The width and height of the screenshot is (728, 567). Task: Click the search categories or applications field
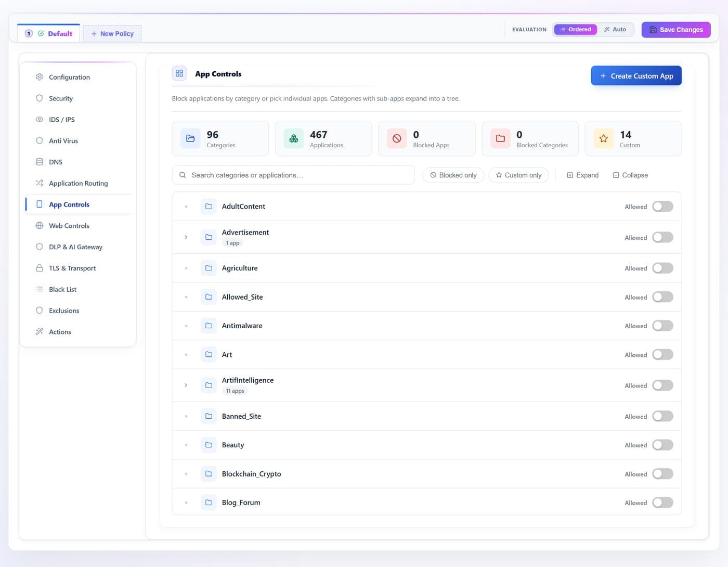293,175
